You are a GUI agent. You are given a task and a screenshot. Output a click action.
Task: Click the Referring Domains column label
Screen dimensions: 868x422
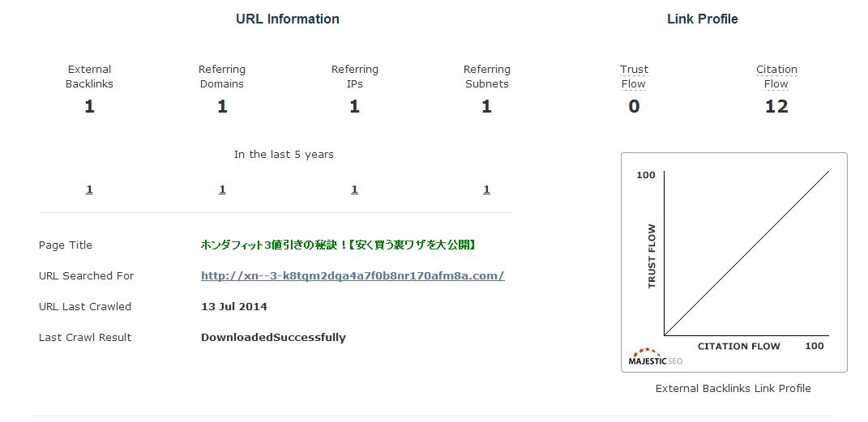[222, 77]
